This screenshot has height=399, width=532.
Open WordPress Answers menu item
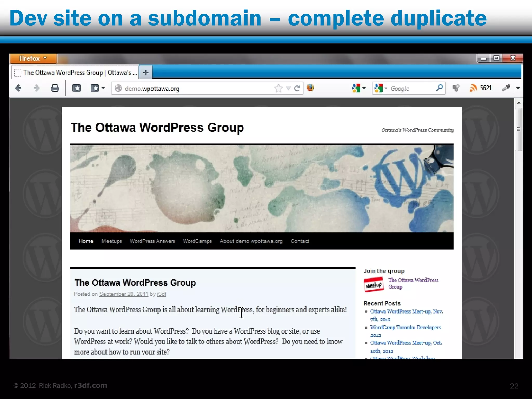pos(152,241)
